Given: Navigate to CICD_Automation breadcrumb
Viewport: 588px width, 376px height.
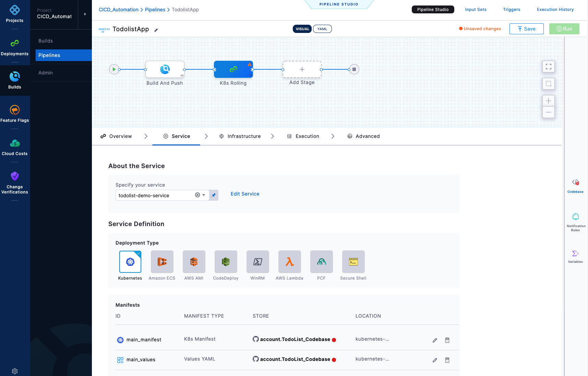Looking at the screenshot, I should coord(119,10).
